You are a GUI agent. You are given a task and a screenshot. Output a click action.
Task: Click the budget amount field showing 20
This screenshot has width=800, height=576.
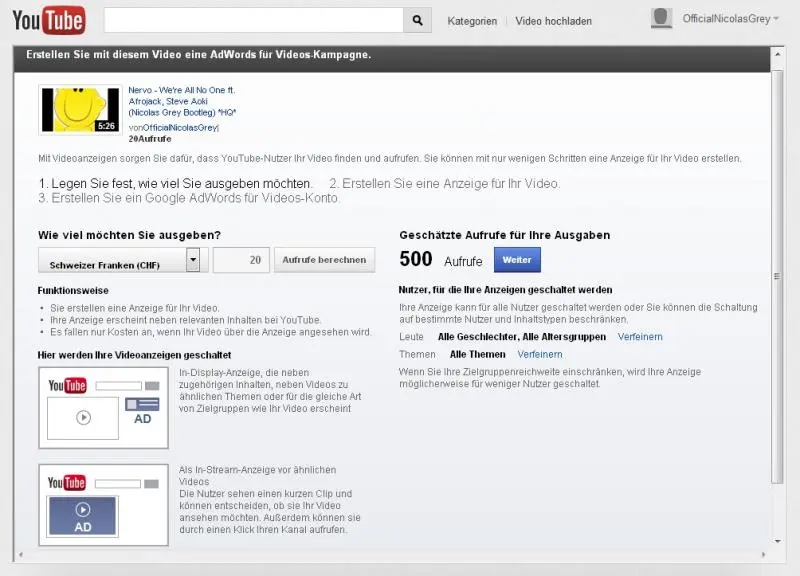tap(241, 261)
